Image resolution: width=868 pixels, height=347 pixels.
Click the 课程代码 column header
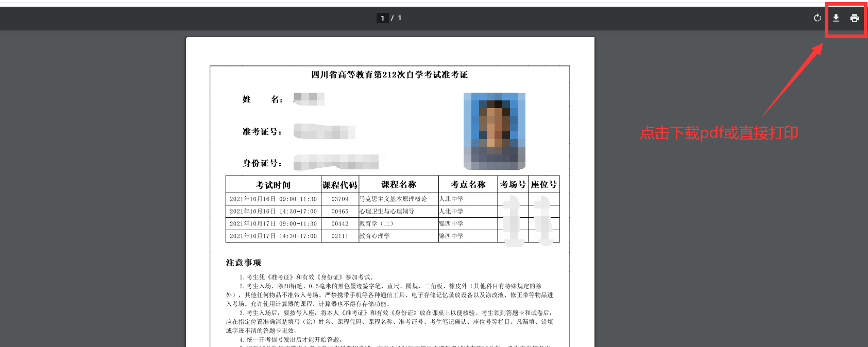340,185
